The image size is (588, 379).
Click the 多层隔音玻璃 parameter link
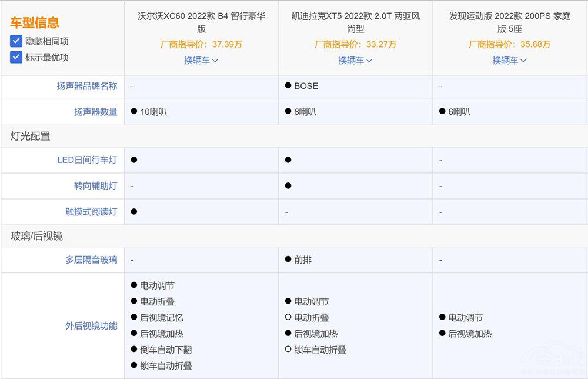(91, 260)
